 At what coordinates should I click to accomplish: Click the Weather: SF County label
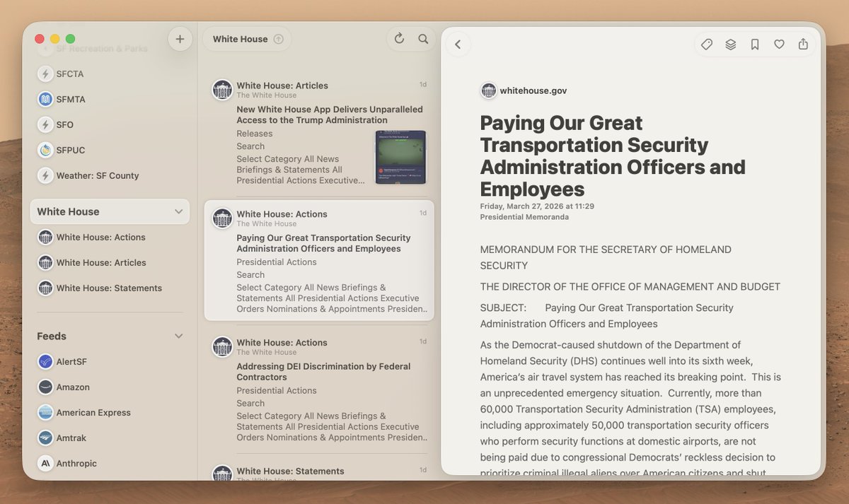coord(98,175)
